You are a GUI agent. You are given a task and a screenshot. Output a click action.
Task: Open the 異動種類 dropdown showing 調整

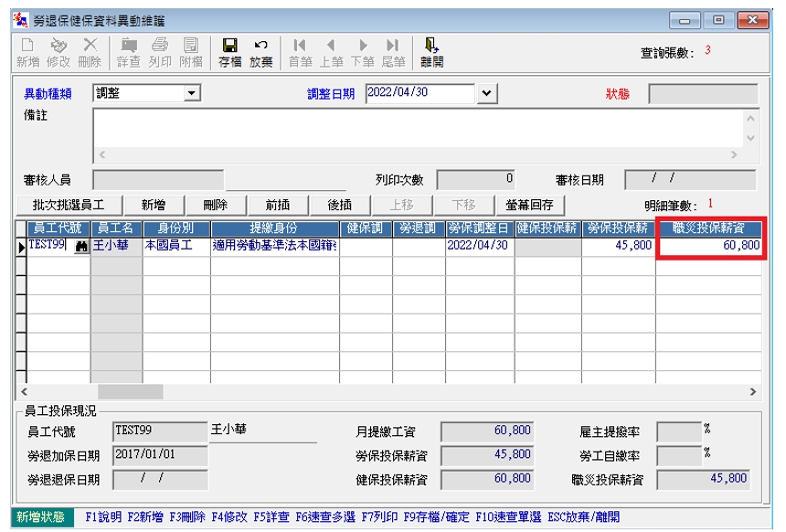192,93
